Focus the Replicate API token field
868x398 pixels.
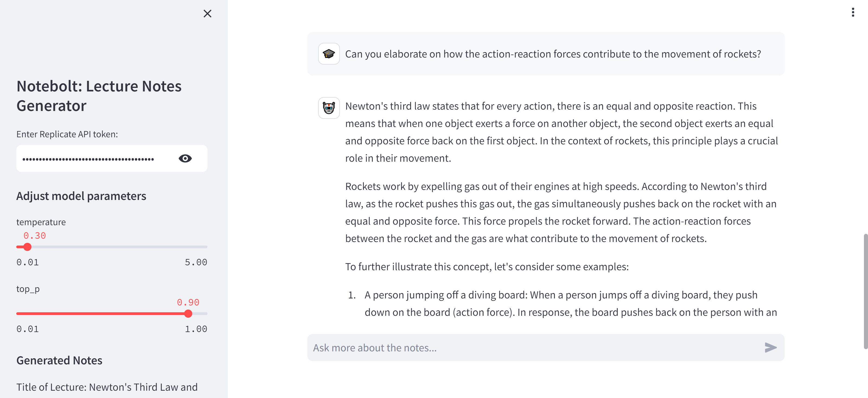point(94,159)
